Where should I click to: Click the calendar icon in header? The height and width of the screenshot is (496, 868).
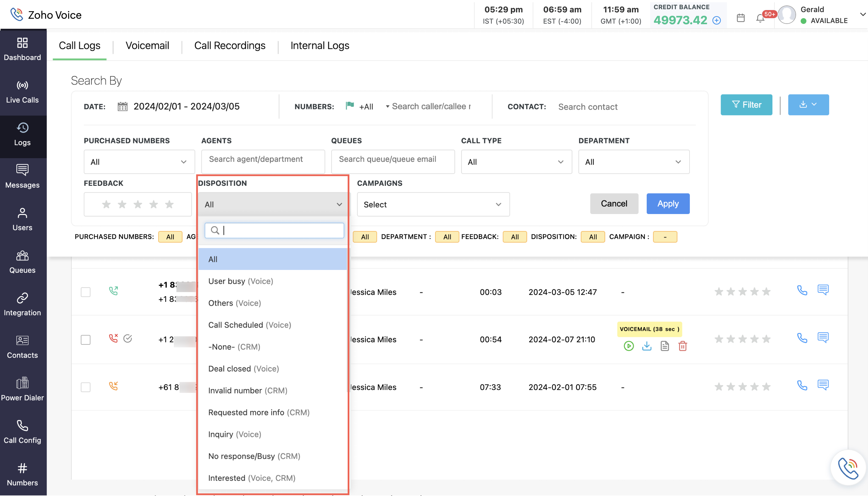741,18
